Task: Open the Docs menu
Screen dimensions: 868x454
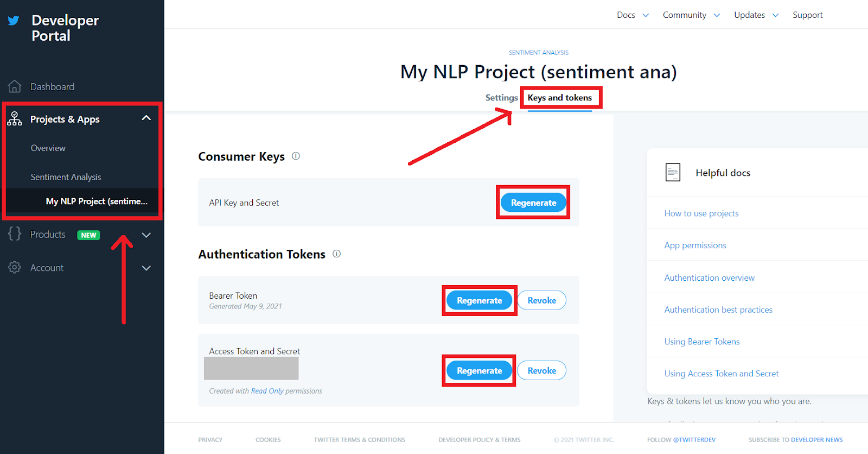Action: 626,15
